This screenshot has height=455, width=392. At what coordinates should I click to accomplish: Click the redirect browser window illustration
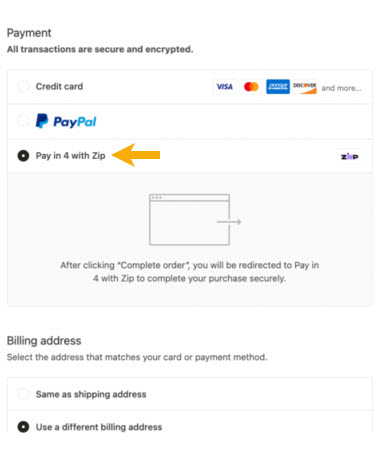point(195,220)
